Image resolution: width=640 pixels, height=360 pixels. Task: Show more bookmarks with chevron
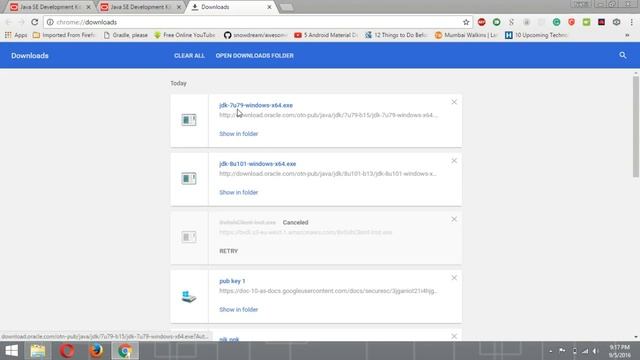[x=627, y=36]
